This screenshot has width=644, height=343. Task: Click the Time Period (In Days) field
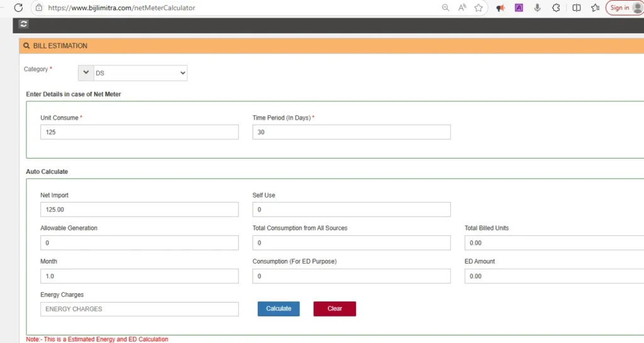(x=351, y=132)
